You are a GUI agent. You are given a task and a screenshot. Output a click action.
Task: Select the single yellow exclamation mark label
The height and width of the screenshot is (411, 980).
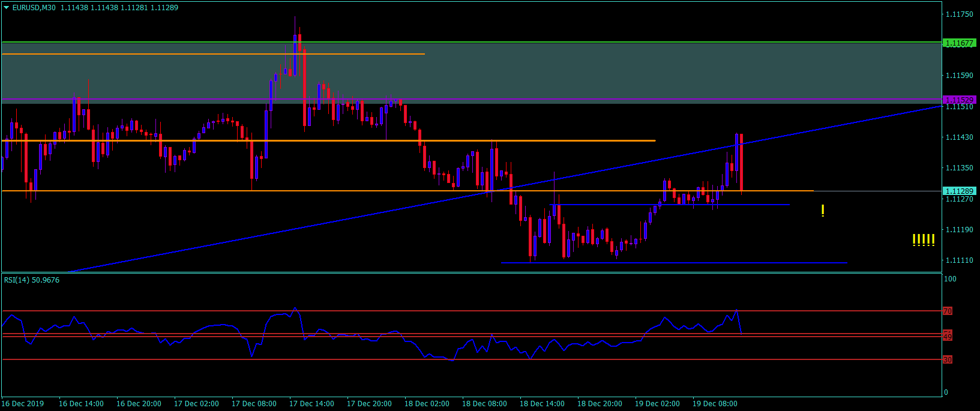click(x=823, y=211)
